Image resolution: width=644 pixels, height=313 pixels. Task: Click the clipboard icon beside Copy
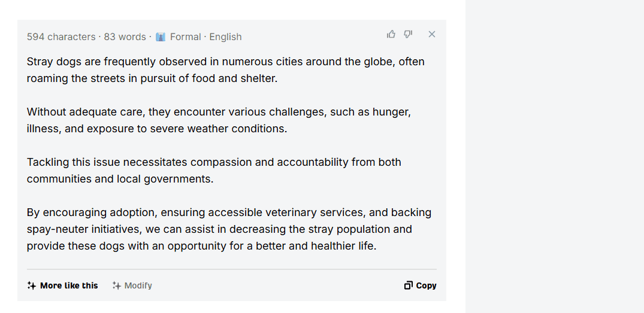point(408,285)
